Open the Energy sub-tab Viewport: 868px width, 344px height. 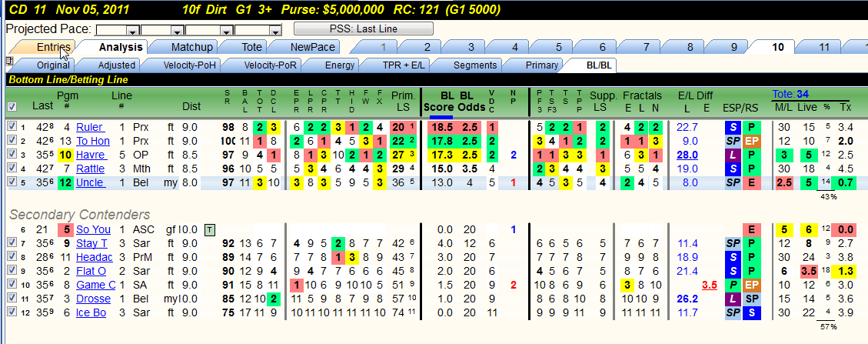pyautogui.click(x=332, y=65)
